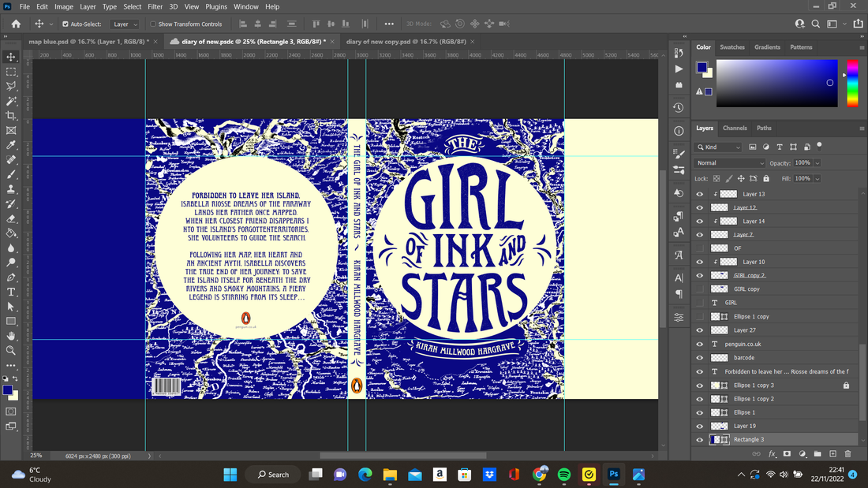Create a new layer group
The image size is (868, 488).
tap(817, 453)
